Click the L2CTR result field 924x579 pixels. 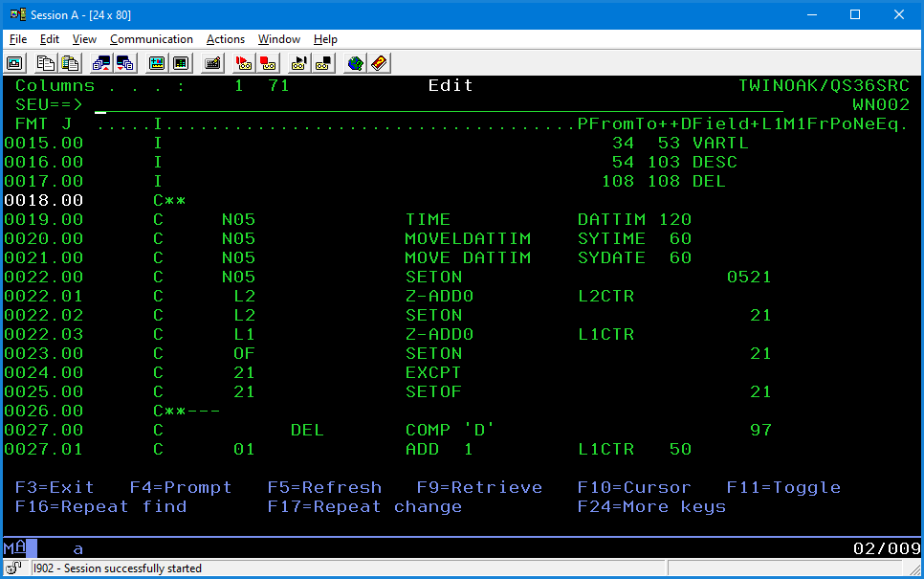point(605,296)
